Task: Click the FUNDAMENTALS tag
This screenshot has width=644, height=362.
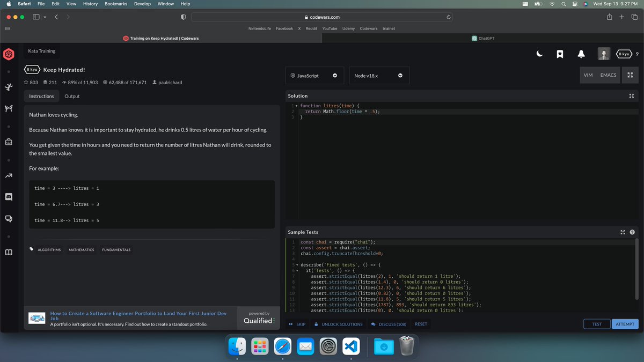Action: (116, 250)
